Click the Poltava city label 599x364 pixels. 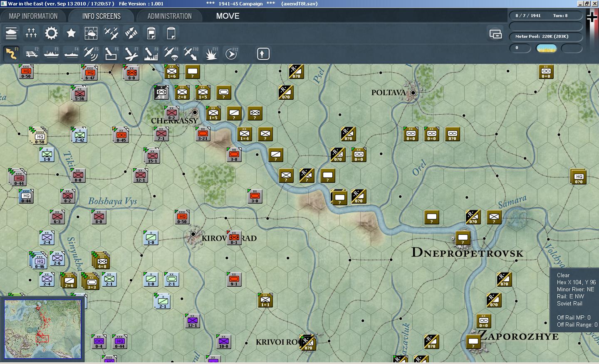point(389,92)
